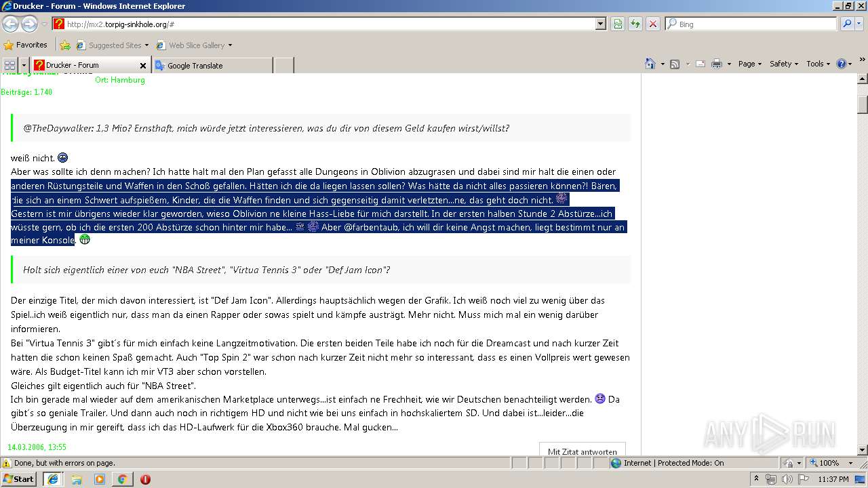
Task: Expand the Web Slice Gallery dropdown arrow
Action: click(230, 45)
